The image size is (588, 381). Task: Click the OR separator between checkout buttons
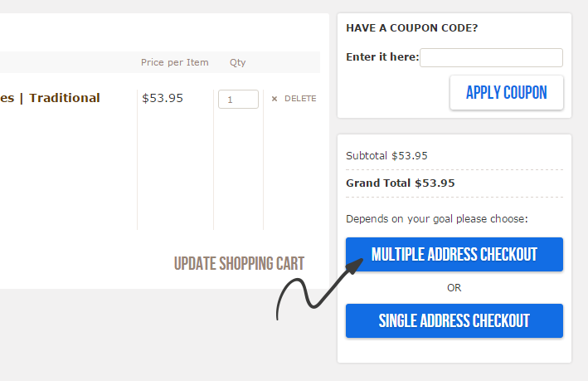[454, 288]
